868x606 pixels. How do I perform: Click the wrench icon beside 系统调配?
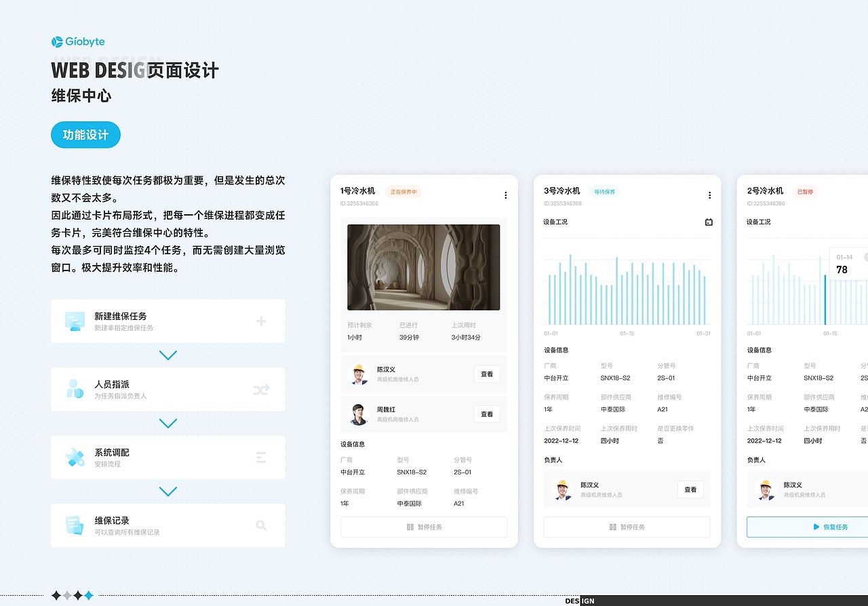point(75,458)
